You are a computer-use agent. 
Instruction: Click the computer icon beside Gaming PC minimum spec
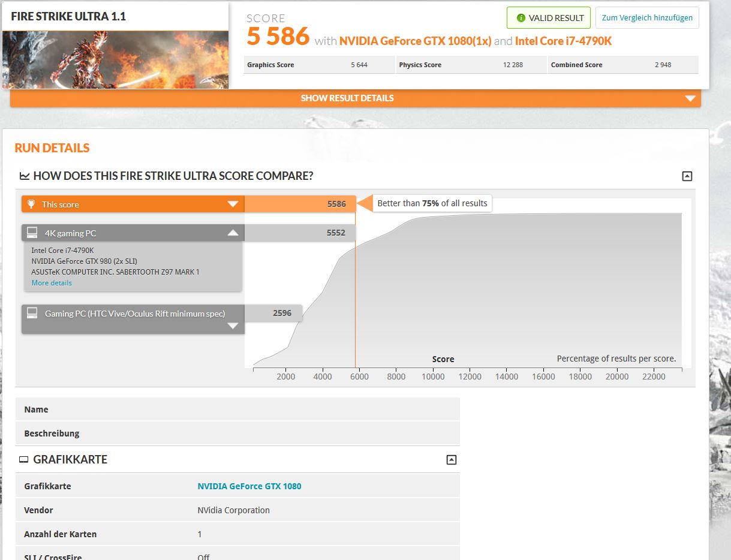32,313
